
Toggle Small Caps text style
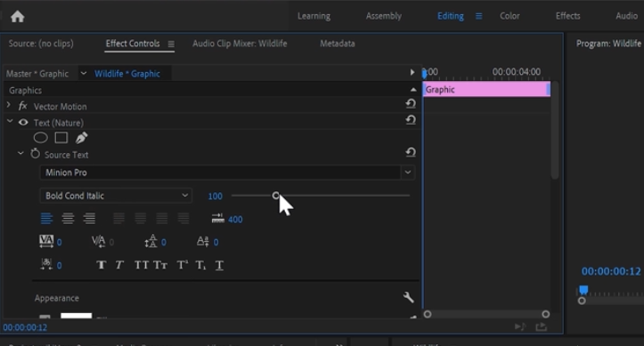(x=160, y=265)
